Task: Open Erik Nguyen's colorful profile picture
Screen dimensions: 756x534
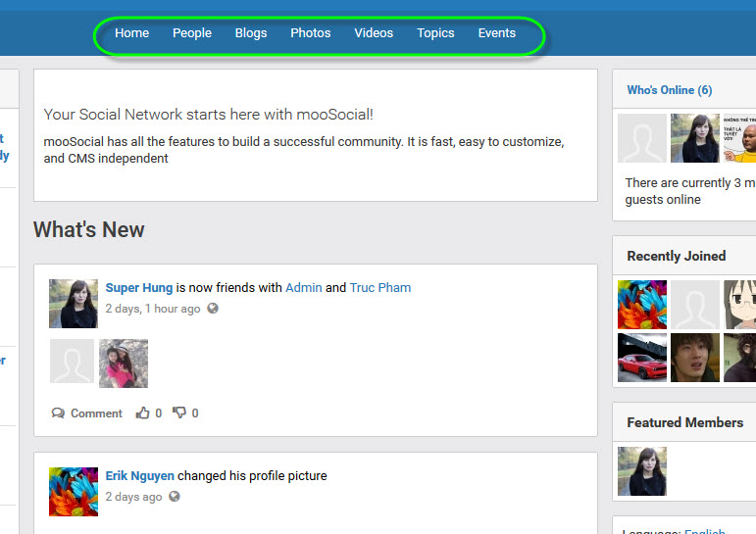Action: coord(74,492)
